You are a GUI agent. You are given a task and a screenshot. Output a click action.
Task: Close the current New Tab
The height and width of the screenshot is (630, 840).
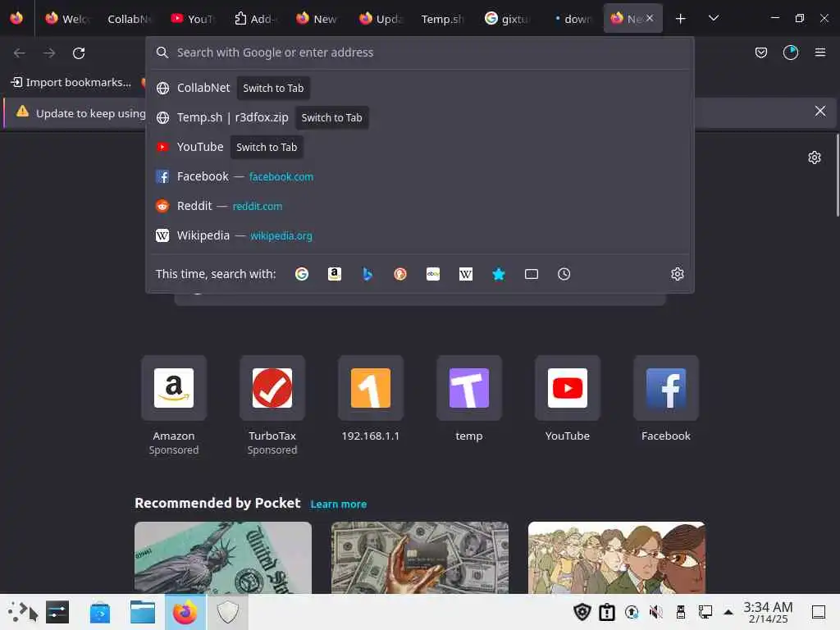tap(650, 18)
